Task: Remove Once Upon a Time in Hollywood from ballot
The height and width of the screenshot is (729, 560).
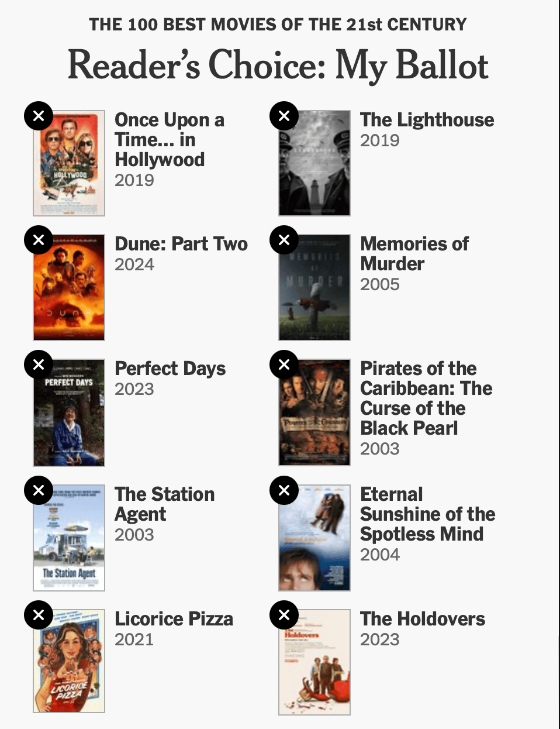Action: [x=39, y=116]
